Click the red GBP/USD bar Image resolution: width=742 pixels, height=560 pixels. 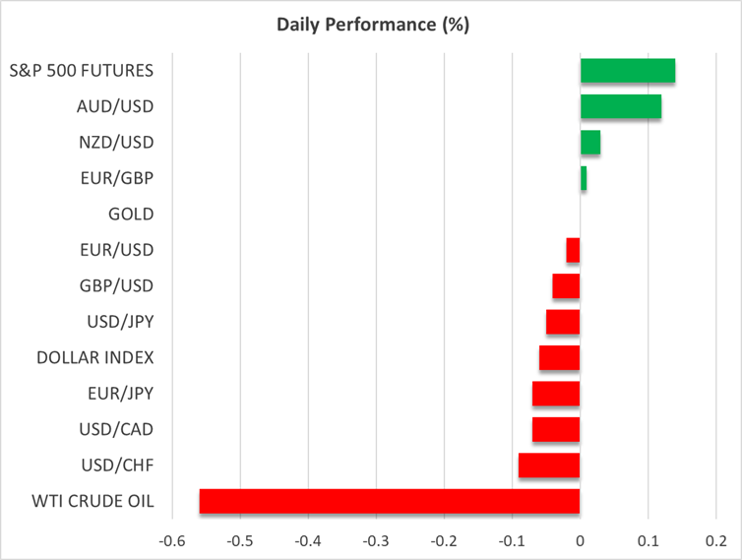[x=566, y=285]
